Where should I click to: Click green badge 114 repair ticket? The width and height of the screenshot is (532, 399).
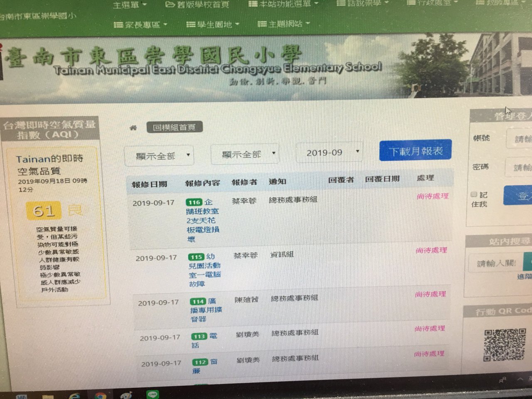(198, 301)
